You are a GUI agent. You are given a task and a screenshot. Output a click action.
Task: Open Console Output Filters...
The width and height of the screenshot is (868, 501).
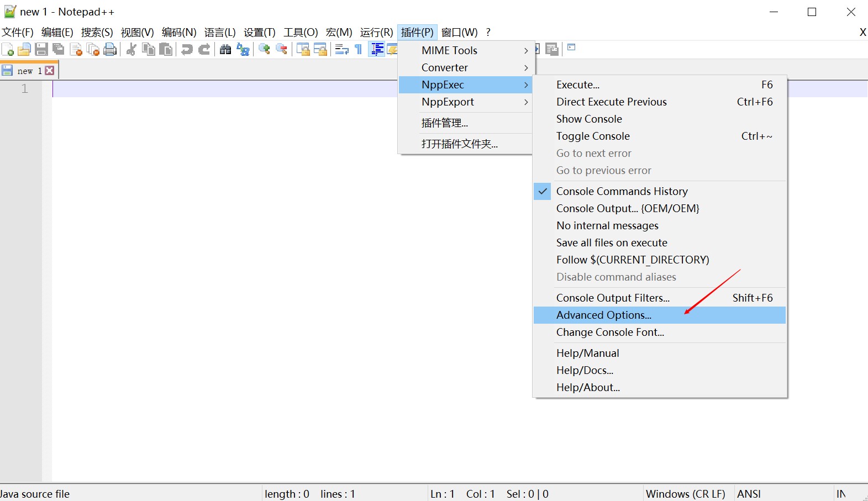tap(659, 298)
